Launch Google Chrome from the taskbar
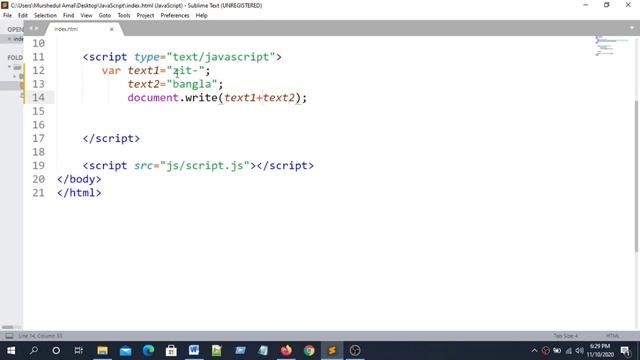 (x=309, y=351)
